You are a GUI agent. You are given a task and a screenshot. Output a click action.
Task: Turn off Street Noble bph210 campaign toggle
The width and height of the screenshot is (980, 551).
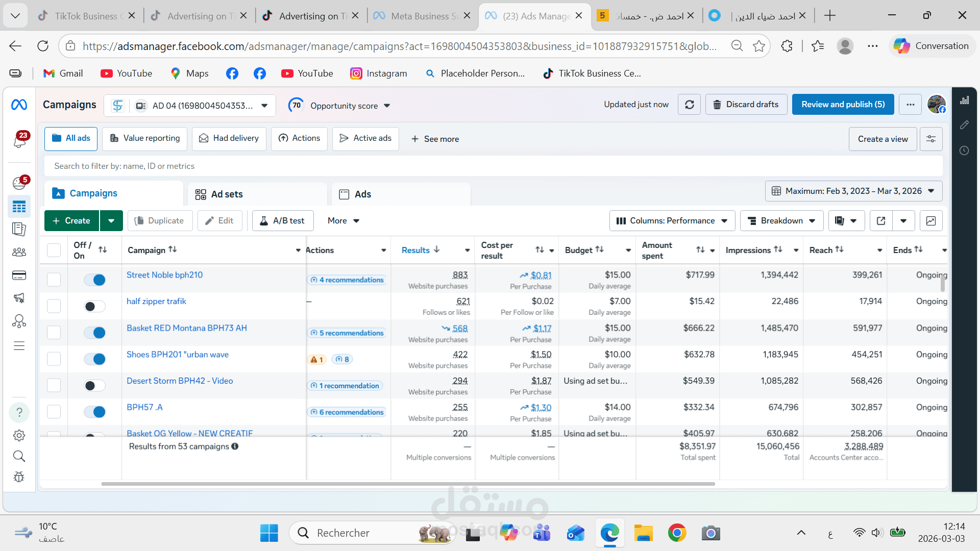tap(95, 280)
